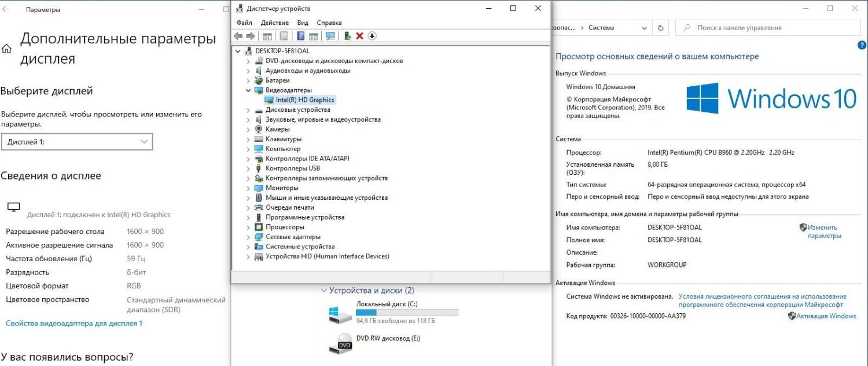Expand the Сетевые адаптеры node
Viewport: 868px width, 366px height.
[248, 237]
